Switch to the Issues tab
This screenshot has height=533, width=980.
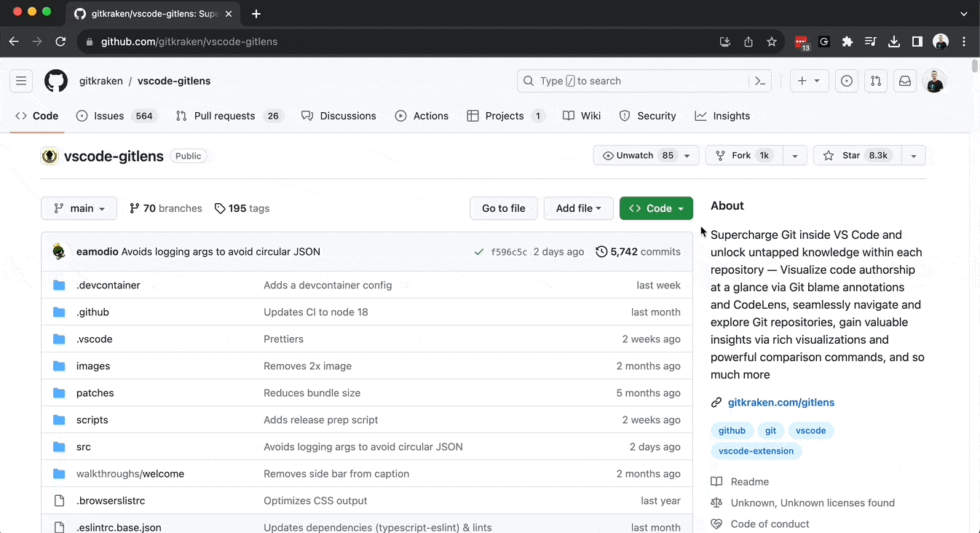pos(116,116)
